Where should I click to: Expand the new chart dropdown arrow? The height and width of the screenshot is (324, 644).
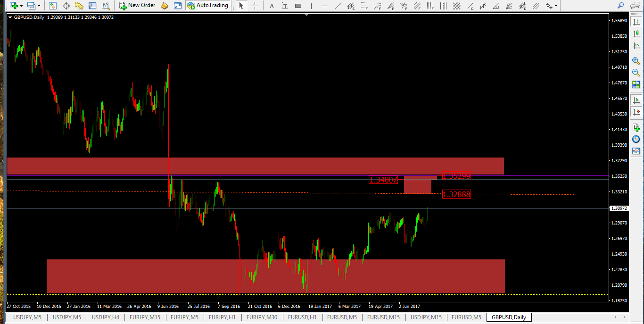click(x=21, y=6)
